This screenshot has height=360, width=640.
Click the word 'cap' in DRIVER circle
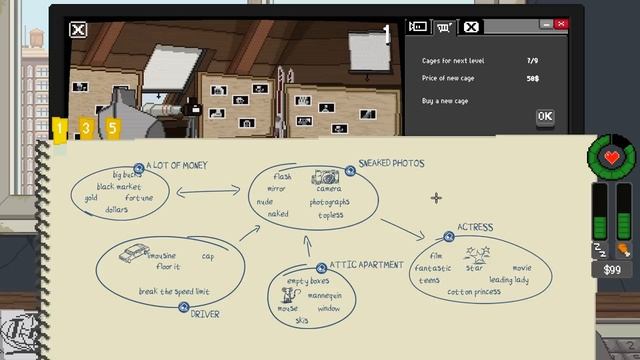[x=208, y=256]
